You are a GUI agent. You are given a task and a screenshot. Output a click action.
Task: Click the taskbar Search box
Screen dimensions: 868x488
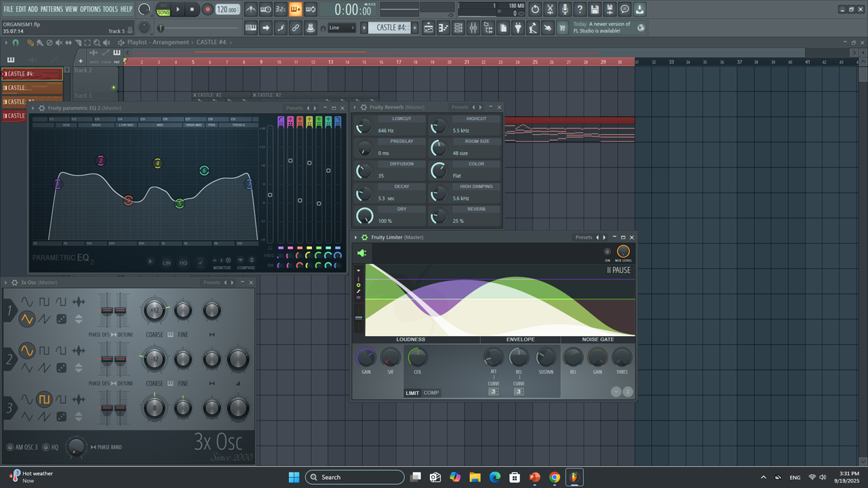point(354,477)
